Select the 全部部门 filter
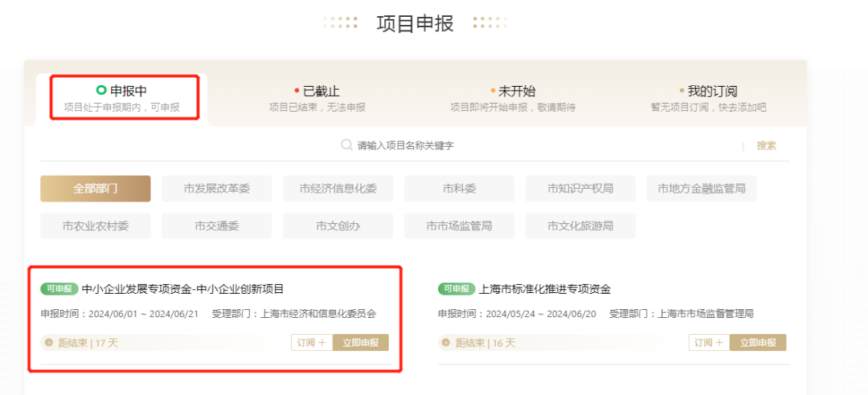Screen dimensions: 868x395 pos(95,189)
